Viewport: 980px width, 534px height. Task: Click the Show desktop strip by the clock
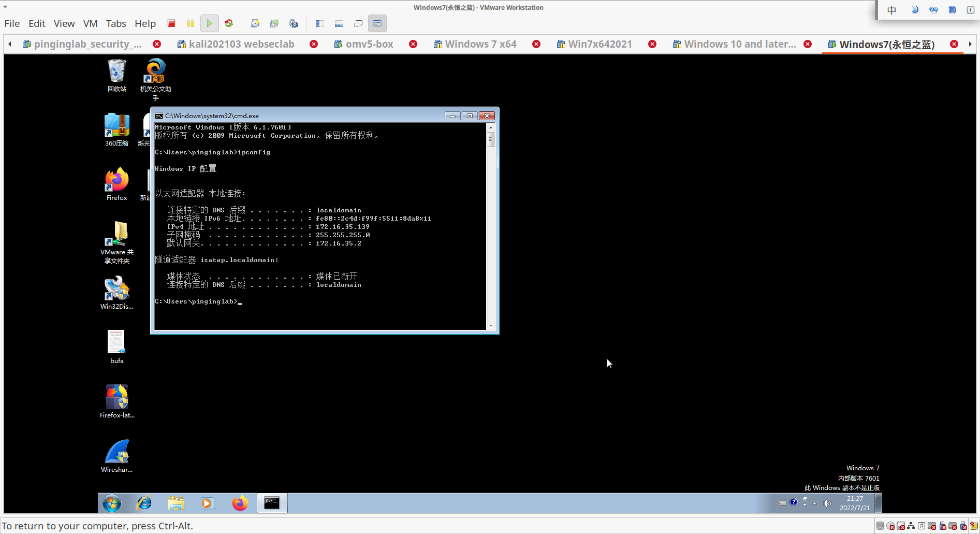pos(879,503)
